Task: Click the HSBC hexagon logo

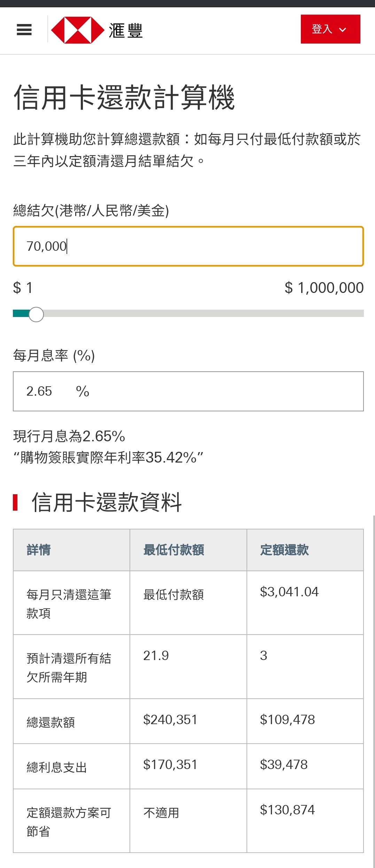Action: pyautogui.click(x=77, y=30)
